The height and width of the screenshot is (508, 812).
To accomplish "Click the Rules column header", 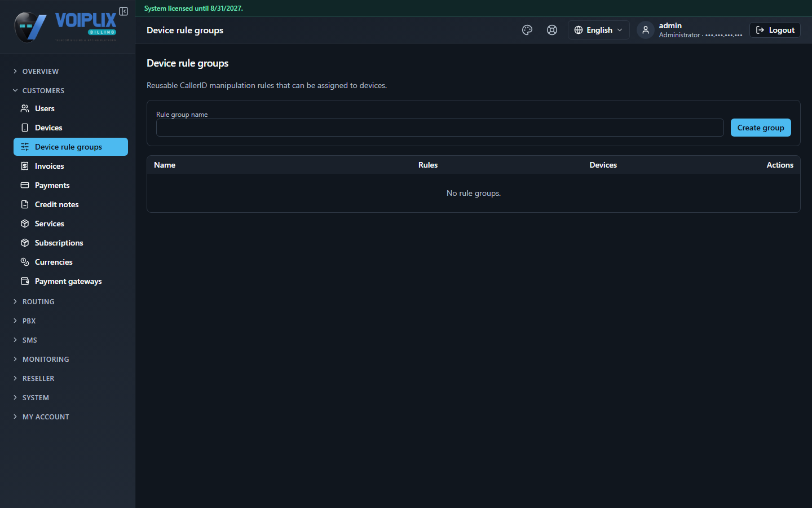I will (428, 165).
